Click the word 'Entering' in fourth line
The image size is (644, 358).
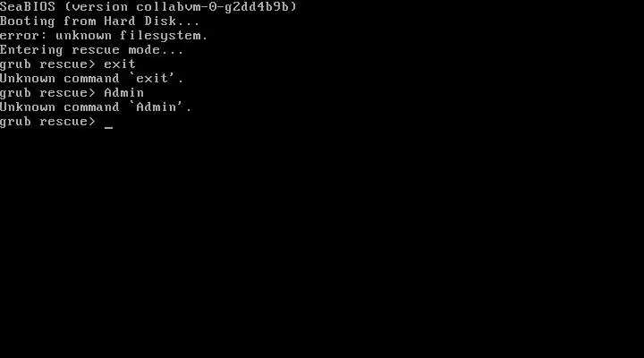pyautogui.click(x=31, y=50)
